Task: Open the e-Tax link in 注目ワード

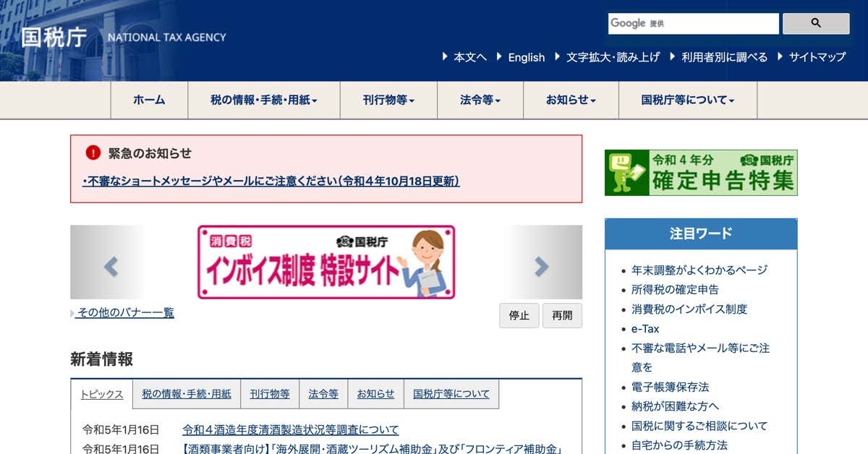Action: tap(645, 329)
